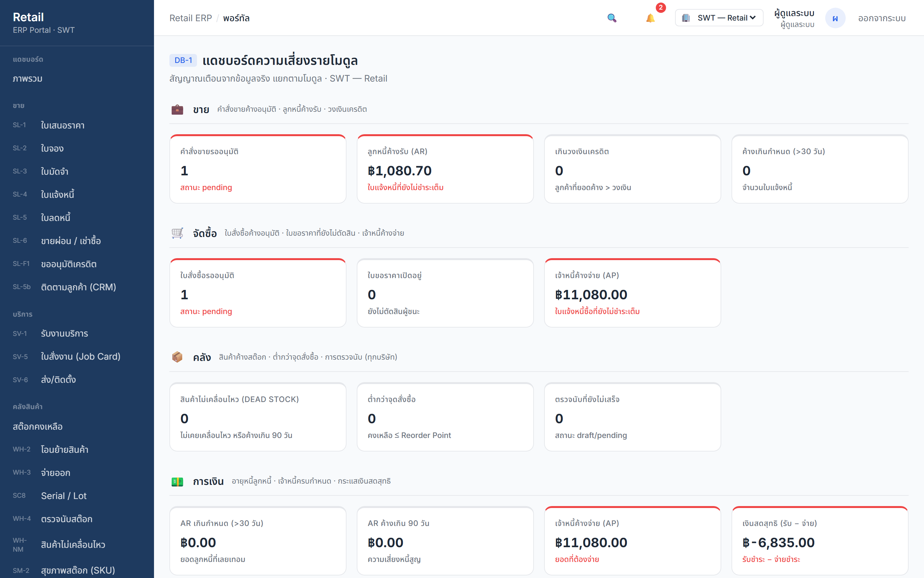The image size is (924, 578).
Task: Open the คำสั่งขายรออนุมัติ card
Action: coord(258,169)
